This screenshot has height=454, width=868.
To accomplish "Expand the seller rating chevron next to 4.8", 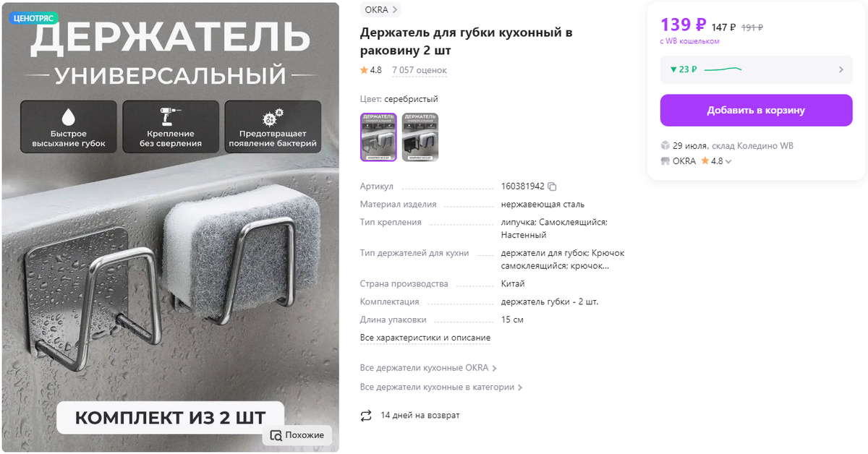I will (x=728, y=162).
